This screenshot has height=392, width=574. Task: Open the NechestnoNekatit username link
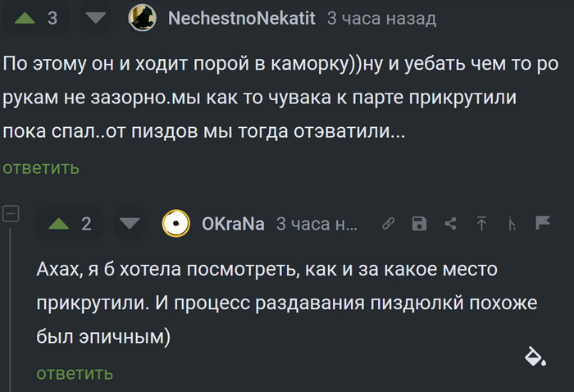(x=242, y=18)
